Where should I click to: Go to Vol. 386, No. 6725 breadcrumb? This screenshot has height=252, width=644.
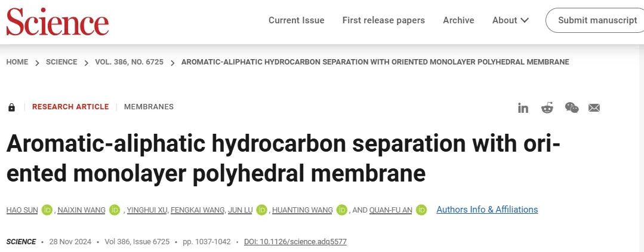[129, 62]
